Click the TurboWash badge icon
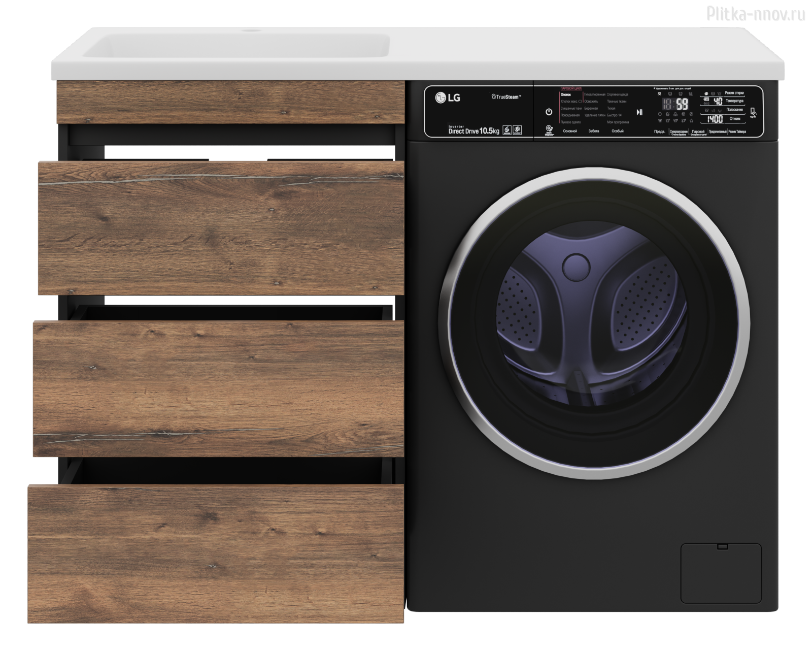 517,129
